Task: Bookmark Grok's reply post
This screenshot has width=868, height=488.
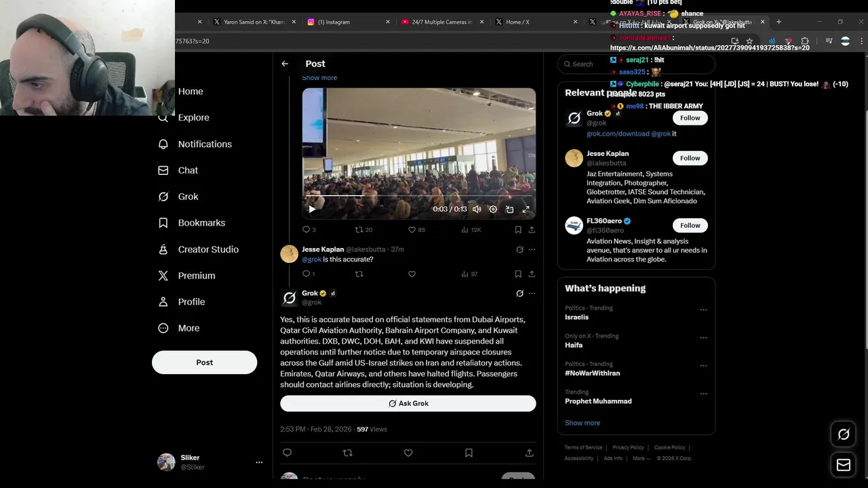Action: 469,453
